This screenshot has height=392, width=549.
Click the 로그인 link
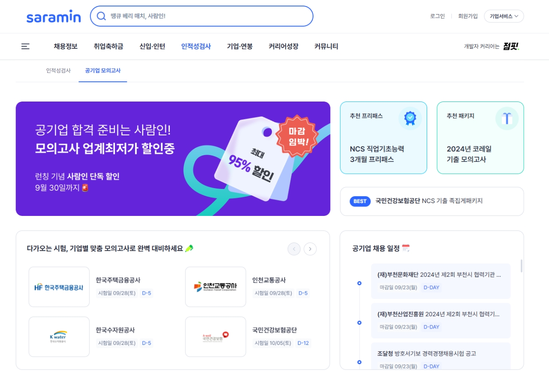(437, 16)
